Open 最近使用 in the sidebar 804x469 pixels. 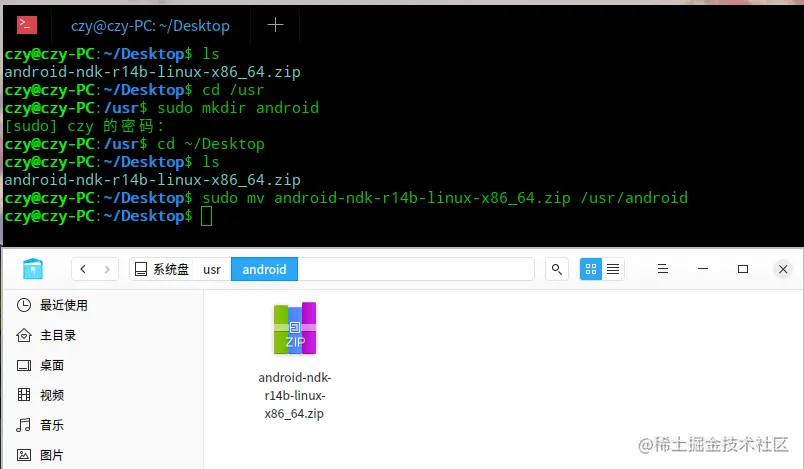[52, 305]
